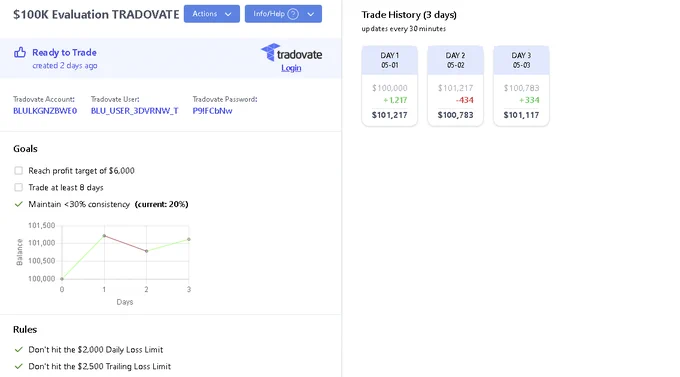The height and width of the screenshot is (377, 680).
Task: Open the DAY 1 05-01 trade card
Action: 389,86
